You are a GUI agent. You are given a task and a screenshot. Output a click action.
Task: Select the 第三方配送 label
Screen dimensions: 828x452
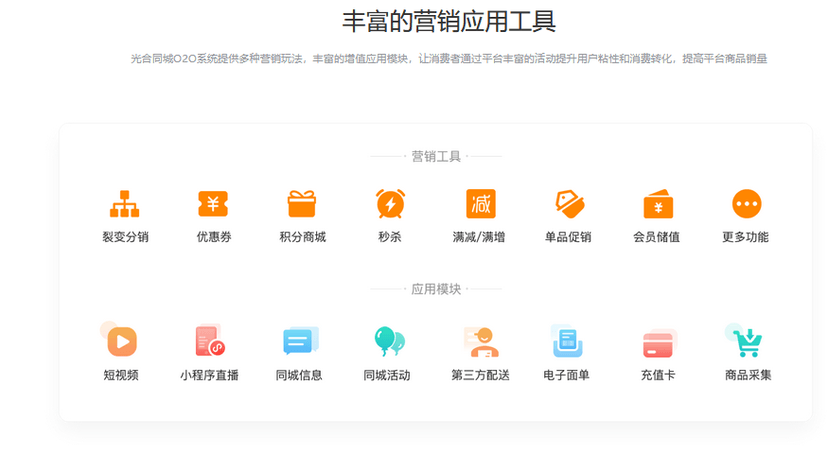click(x=480, y=375)
